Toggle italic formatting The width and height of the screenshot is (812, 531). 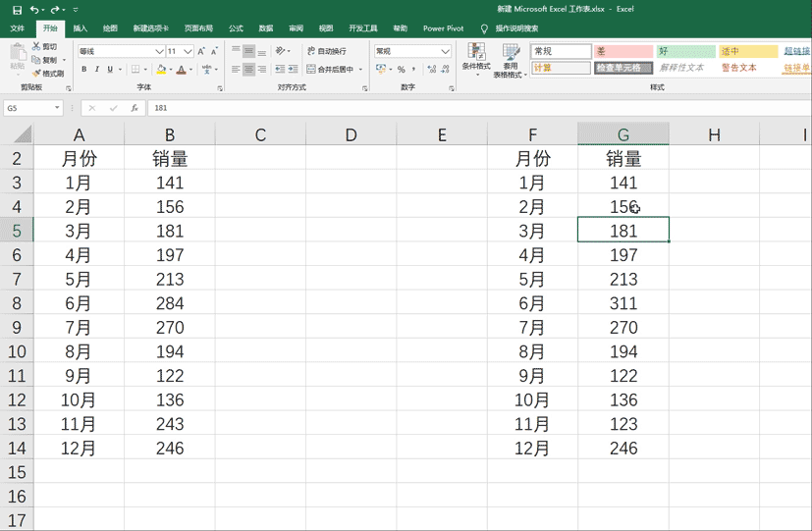pyautogui.click(x=97, y=69)
